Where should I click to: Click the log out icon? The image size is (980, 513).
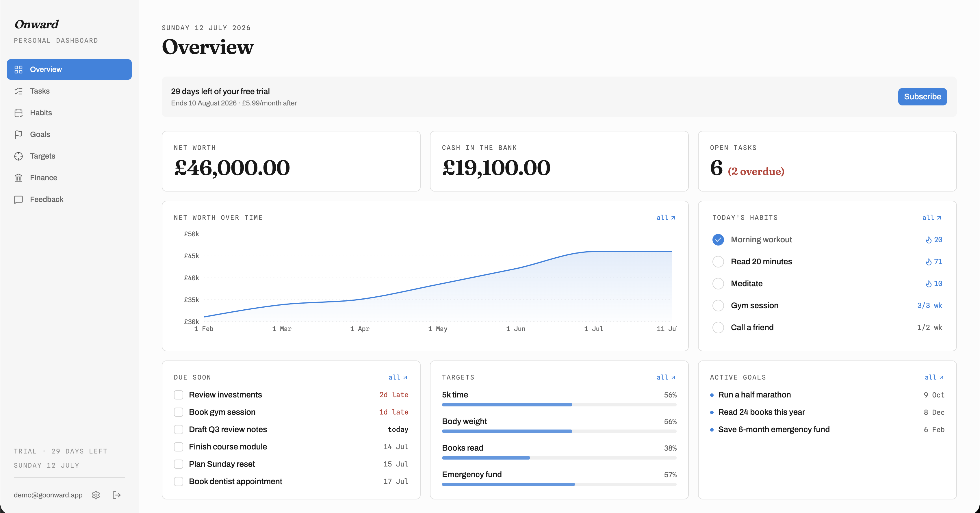pyautogui.click(x=117, y=495)
